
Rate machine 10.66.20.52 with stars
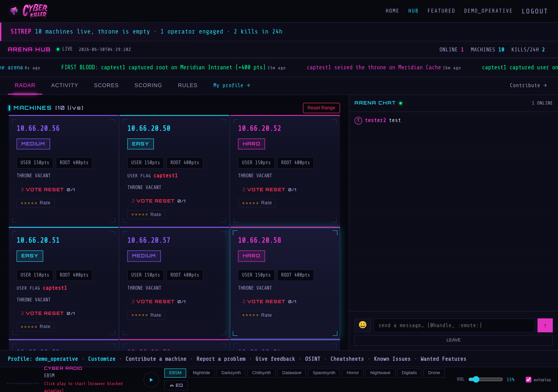257,203
